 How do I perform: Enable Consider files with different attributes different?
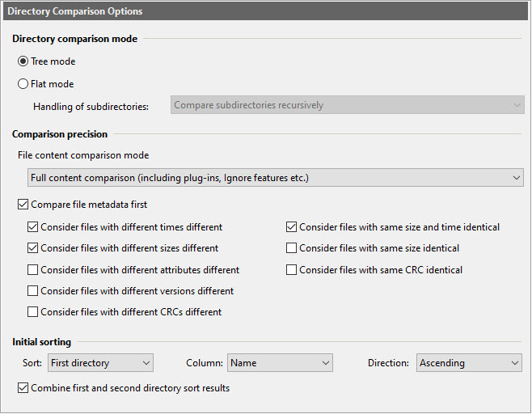33,270
